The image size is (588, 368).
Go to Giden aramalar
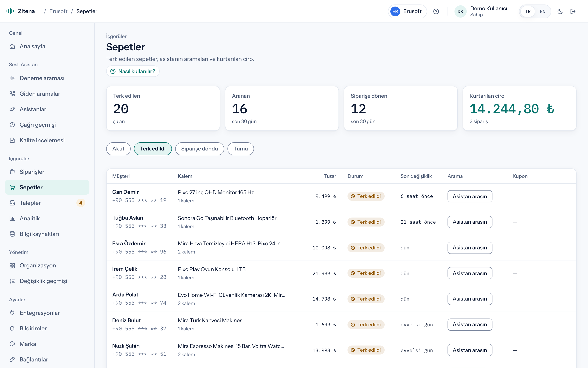click(47, 94)
